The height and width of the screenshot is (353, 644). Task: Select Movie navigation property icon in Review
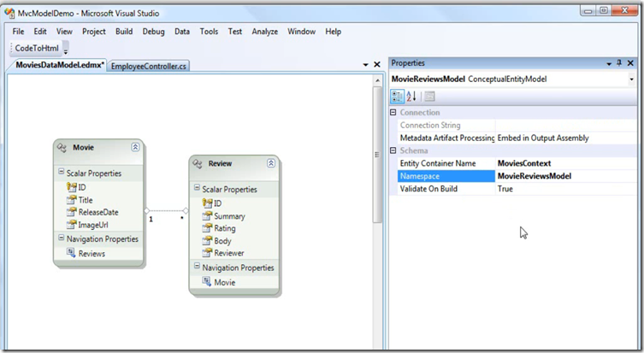tap(207, 281)
